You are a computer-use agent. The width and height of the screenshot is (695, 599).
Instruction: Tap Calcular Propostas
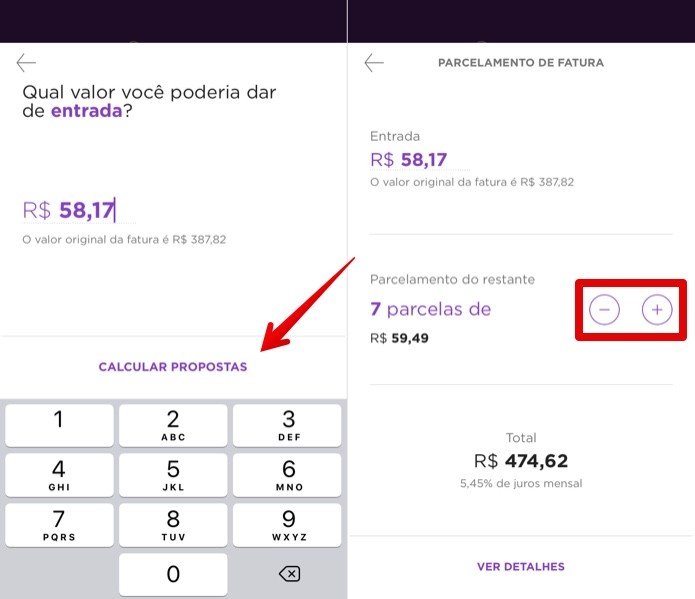[x=173, y=367]
